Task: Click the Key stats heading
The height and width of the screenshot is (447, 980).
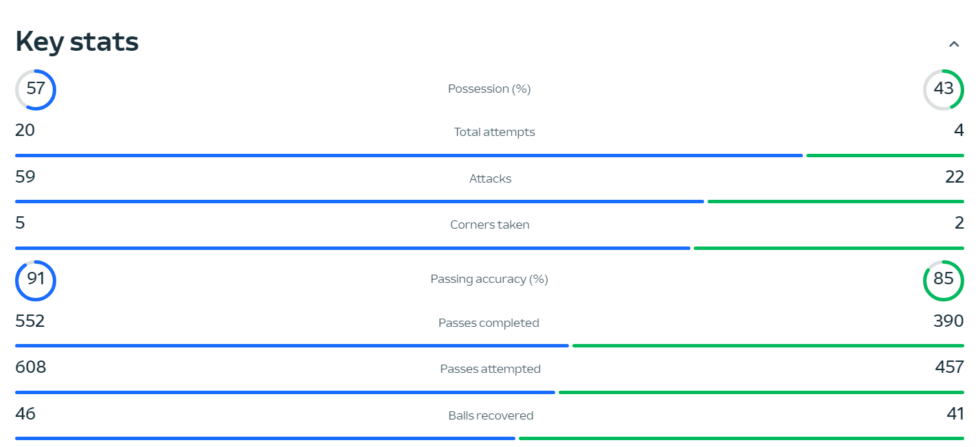Action: click(77, 42)
